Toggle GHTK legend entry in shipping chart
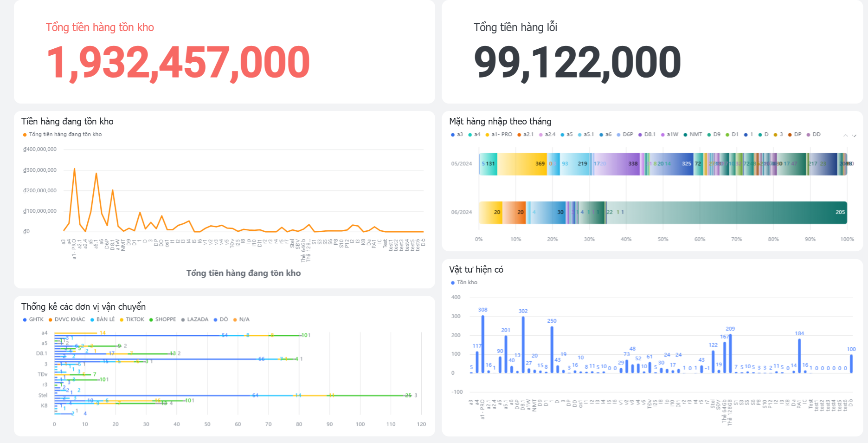This screenshot has width=868, height=443. (33, 319)
